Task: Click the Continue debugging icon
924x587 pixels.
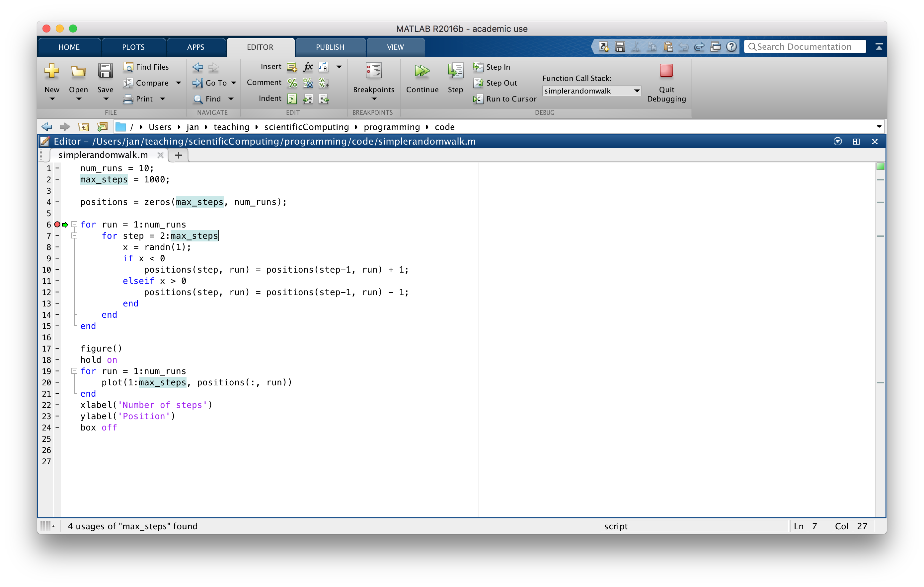Action: click(422, 71)
